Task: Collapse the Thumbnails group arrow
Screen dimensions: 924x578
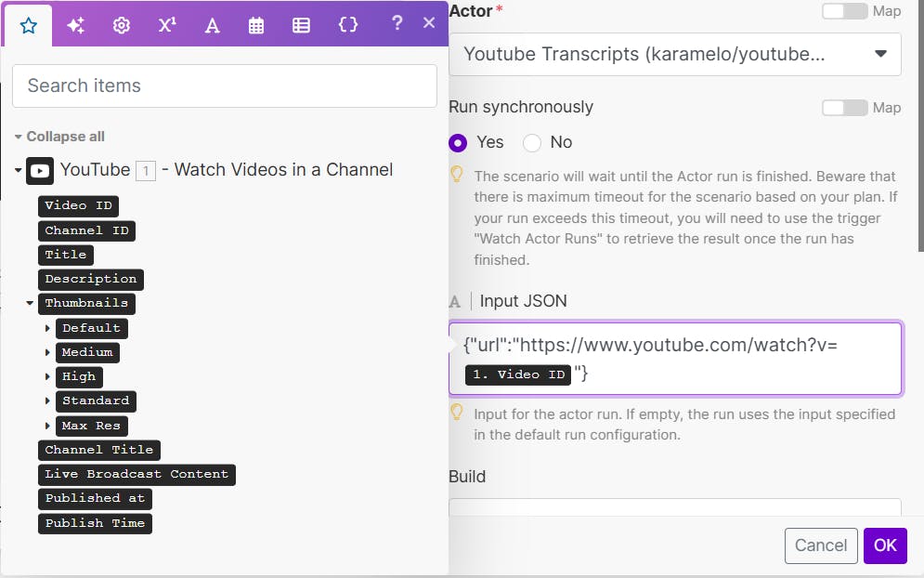Action: [30, 303]
